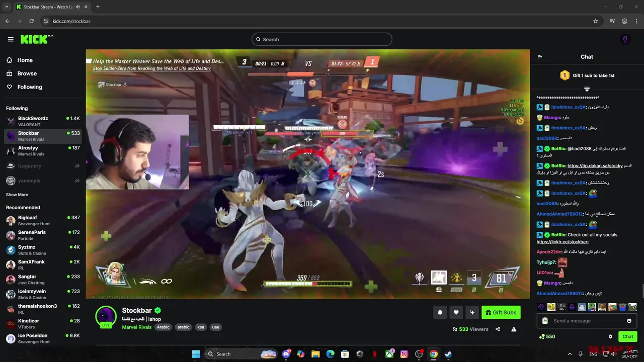The height and width of the screenshot is (362, 644).
Task: Open recommended channel SamXFrank
Action: [x=43, y=264]
